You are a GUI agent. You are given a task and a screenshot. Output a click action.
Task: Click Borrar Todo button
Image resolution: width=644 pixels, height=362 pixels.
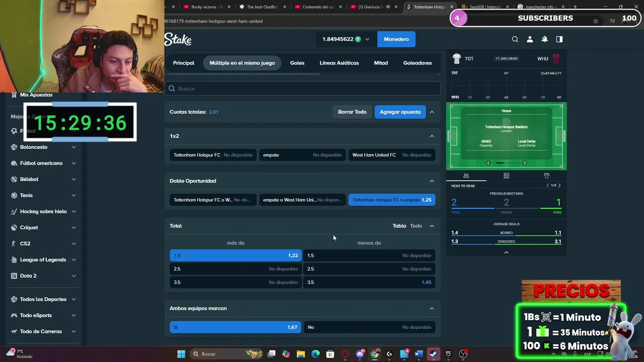point(352,112)
